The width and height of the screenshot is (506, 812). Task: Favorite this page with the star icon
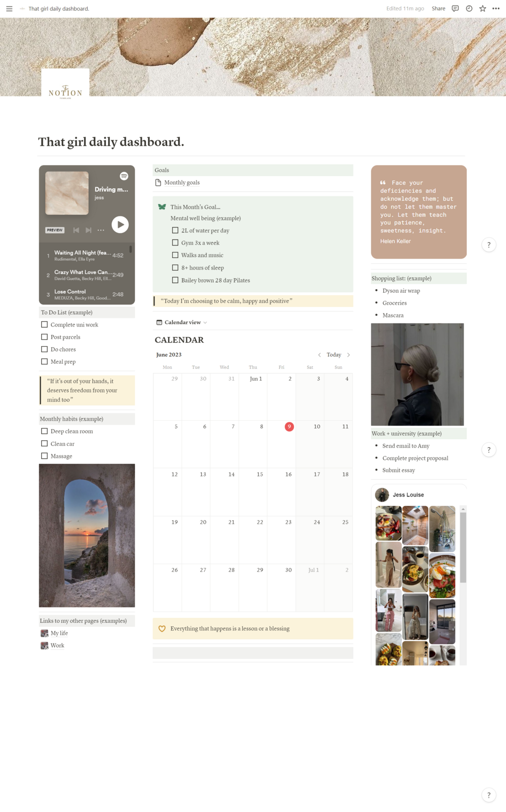pyautogui.click(x=482, y=9)
